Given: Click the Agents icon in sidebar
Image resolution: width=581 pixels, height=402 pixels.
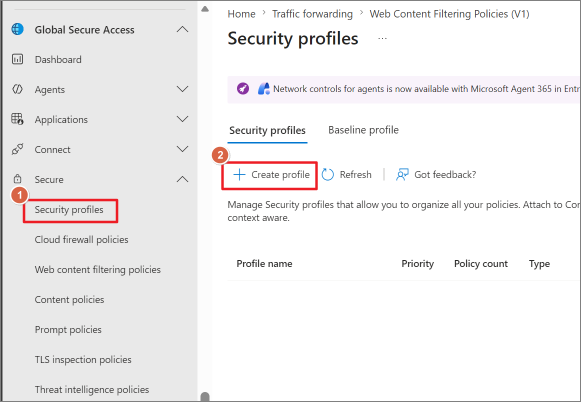Looking at the screenshot, I should point(17,89).
